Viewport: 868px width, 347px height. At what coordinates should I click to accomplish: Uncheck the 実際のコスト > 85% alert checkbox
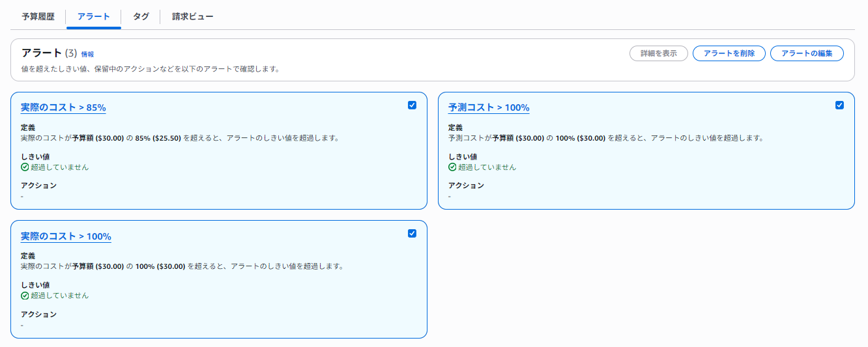[412, 105]
